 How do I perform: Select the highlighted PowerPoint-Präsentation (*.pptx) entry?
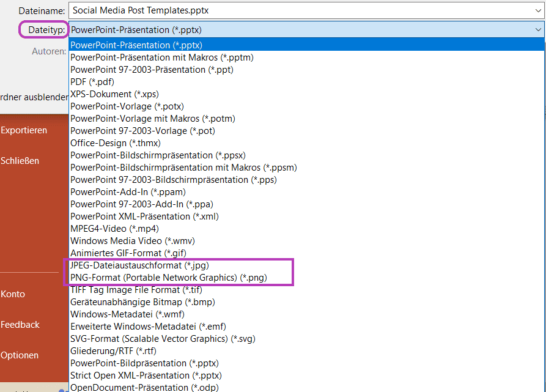pyautogui.click(x=136, y=45)
